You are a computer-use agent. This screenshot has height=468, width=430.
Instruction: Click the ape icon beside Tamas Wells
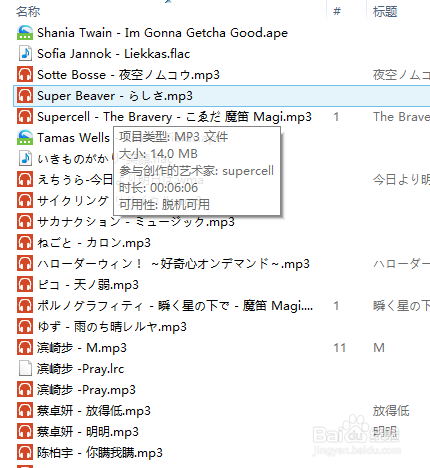pyautogui.click(x=25, y=138)
